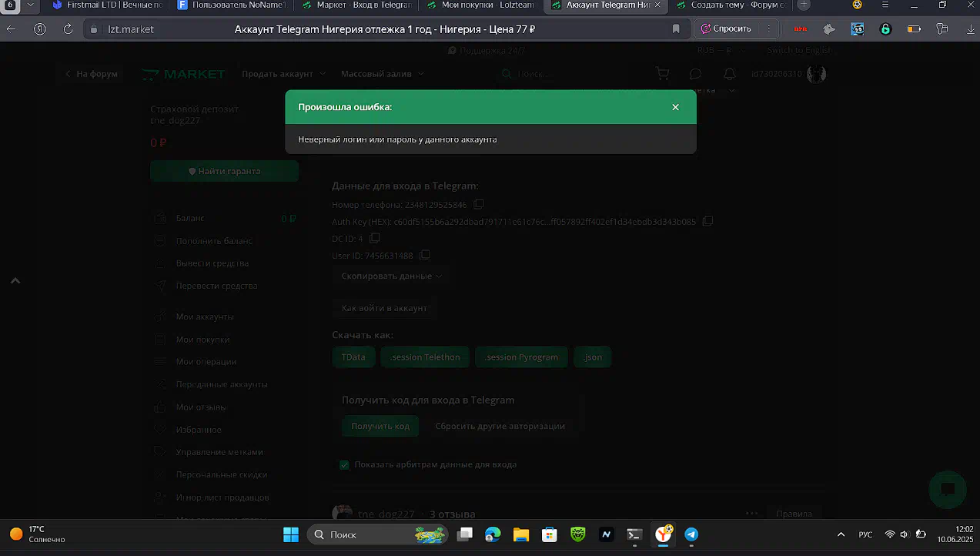The image size is (980, 556).
Task: Open 'Пополнить баланс' in sidebar
Action: pyautogui.click(x=214, y=241)
